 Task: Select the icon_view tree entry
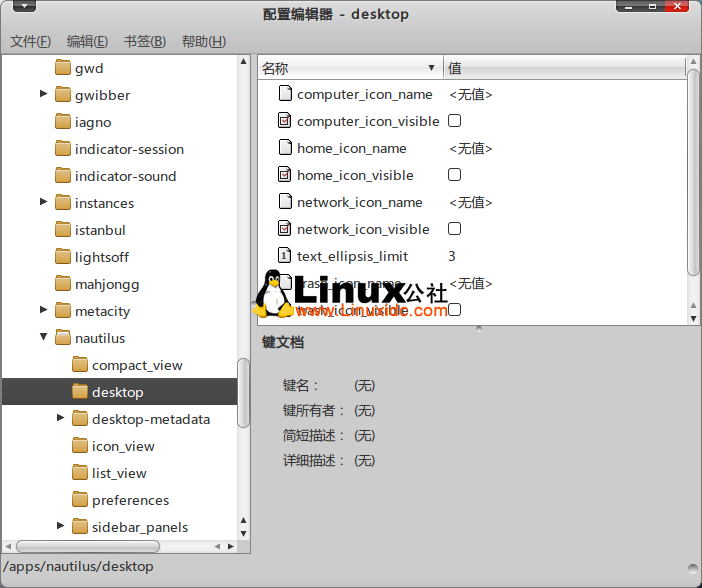pyautogui.click(x=123, y=446)
